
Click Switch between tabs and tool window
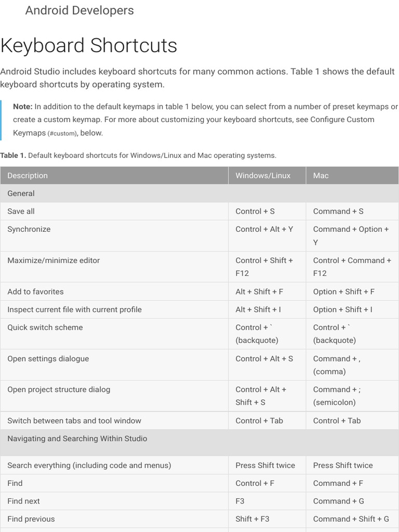[74, 421]
